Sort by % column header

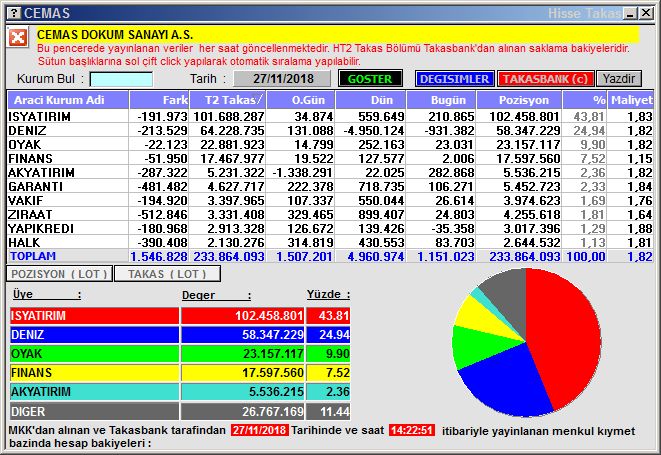point(585,100)
